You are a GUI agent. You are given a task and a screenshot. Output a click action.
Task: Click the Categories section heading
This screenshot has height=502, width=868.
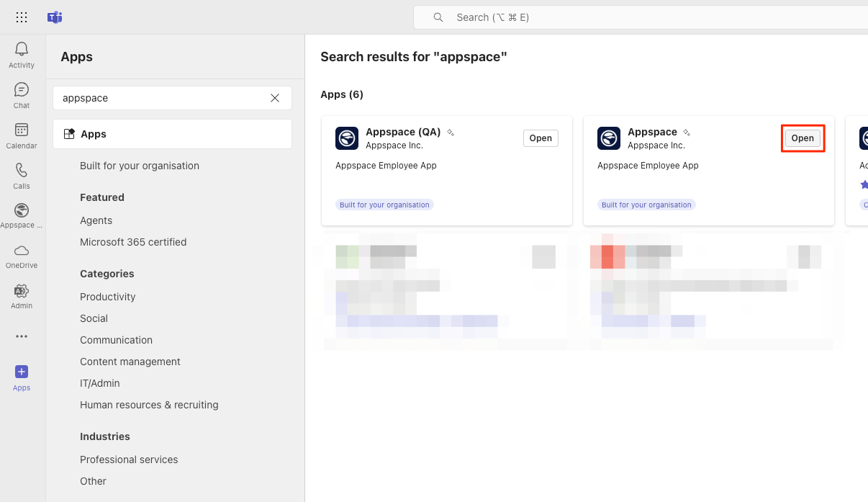pyautogui.click(x=107, y=274)
